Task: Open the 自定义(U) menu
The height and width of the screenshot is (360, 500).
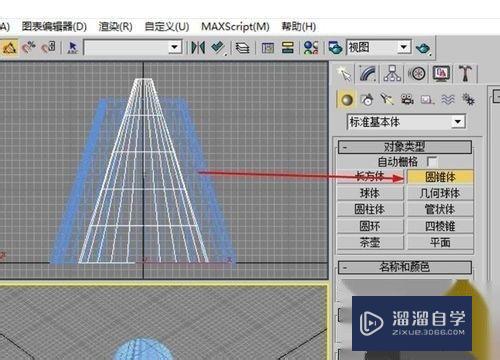Action: pos(167,26)
